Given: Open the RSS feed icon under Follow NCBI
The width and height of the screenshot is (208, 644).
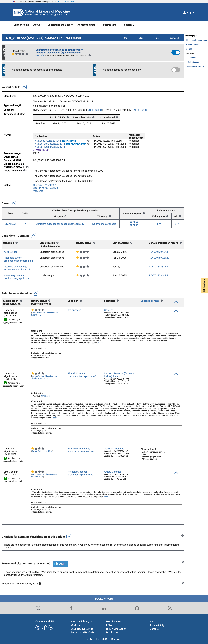Looking at the screenshot, I should pos(170,608).
